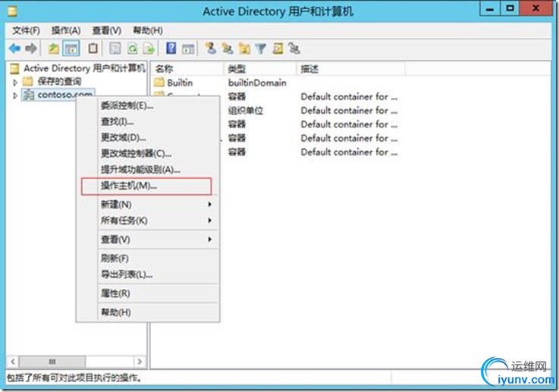Click the Create new group icon
The image size is (559, 392).
(227, 48)
